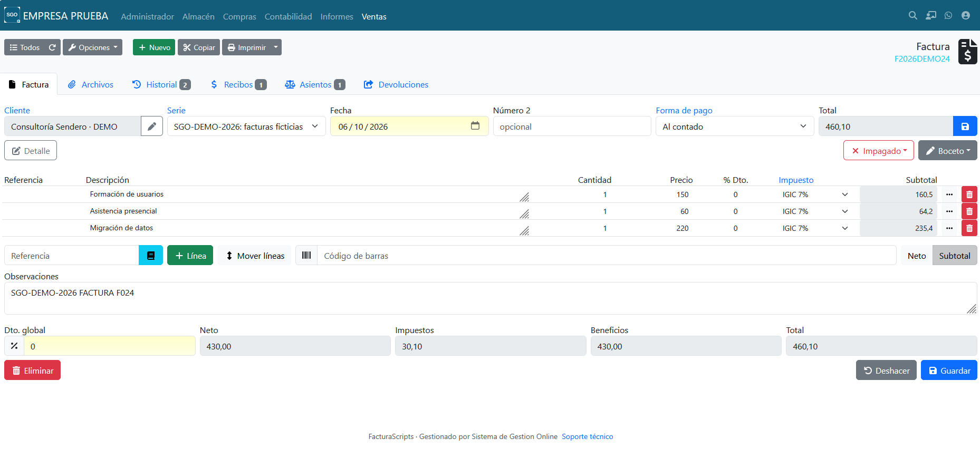Click the red Eliminar button
The width and height of the screenshot is (980, 458).
tap(33, 371)
